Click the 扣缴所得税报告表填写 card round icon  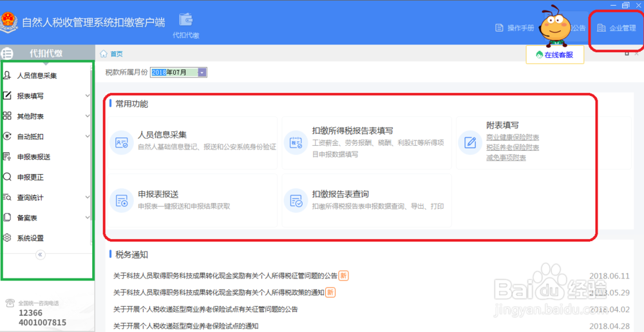(296, 142)
